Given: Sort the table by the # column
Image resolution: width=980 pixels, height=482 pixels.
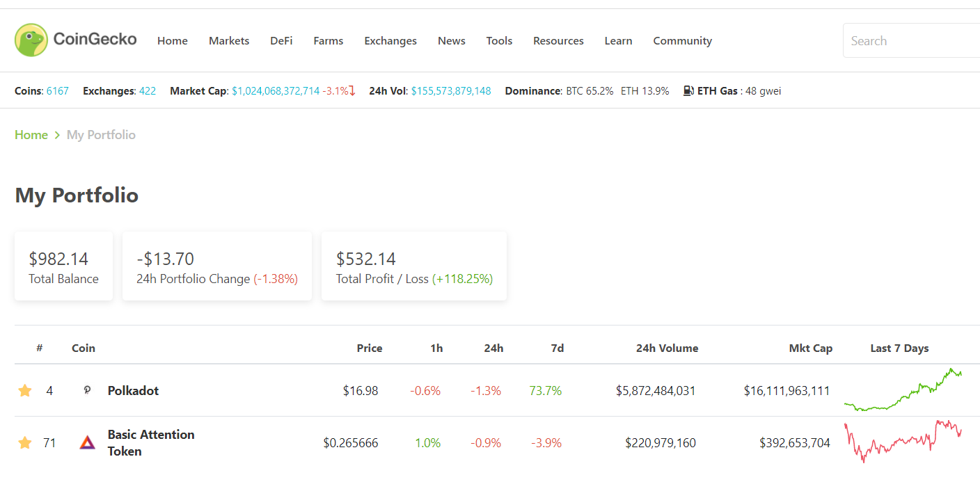Looking at the screenshot, I should 40,348.
